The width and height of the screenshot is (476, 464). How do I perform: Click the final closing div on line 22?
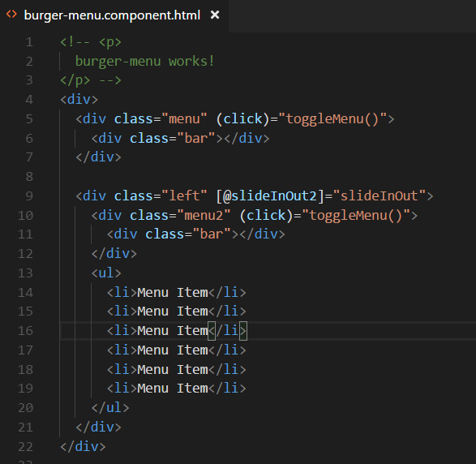83,447
